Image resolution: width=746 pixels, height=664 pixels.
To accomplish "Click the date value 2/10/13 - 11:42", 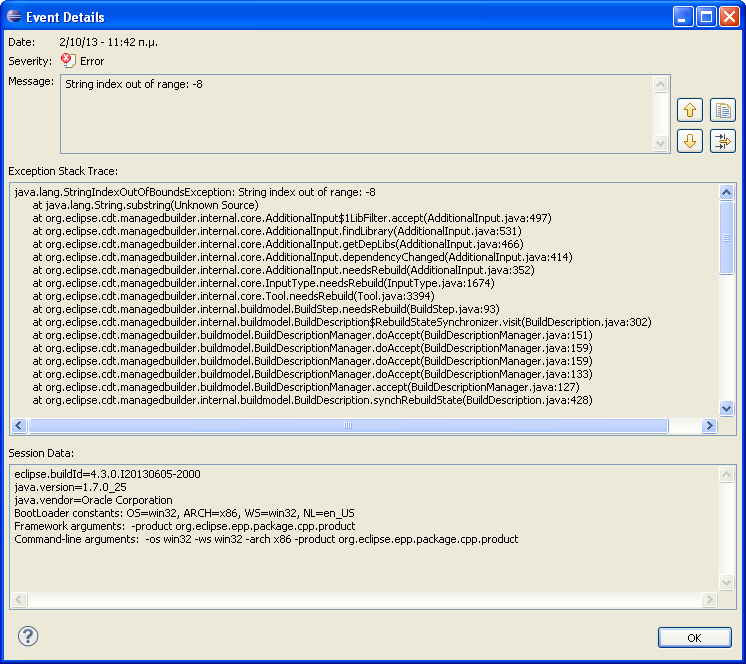I will (x=108, y=42).
